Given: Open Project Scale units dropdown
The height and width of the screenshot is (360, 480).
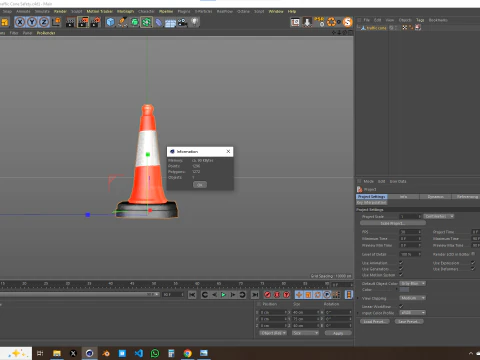Looking at the screenshot, I should (x=439, y=216).
